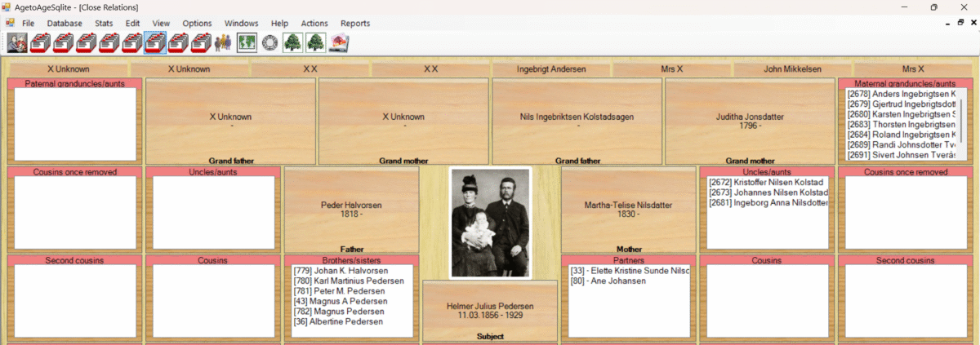Select [2678] Anders Ingebrigtsen entry
Screen dimensions: 980x345
[902, 95]
